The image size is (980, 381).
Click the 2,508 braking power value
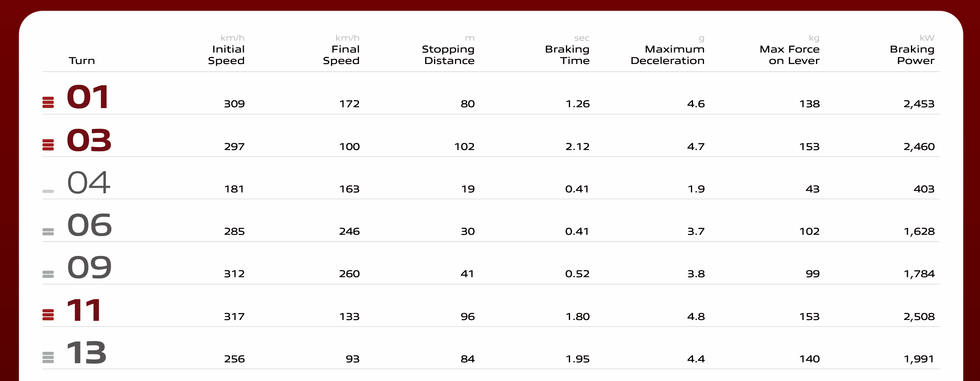(x=919, y=317)
